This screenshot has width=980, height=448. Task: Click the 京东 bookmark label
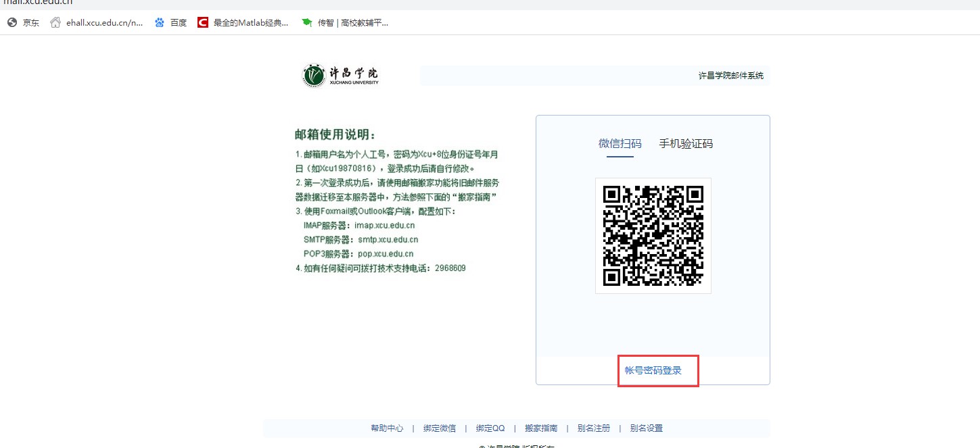coord(31,23)
